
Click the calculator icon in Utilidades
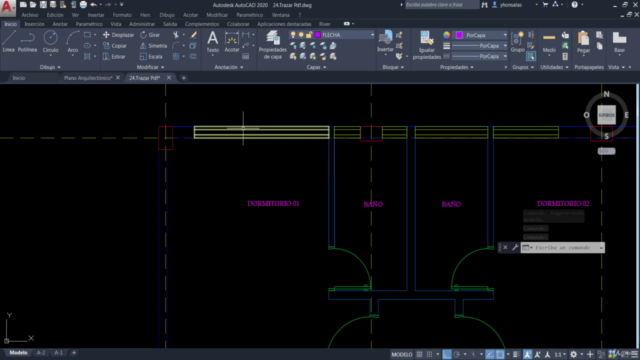[x=565, y=56]
